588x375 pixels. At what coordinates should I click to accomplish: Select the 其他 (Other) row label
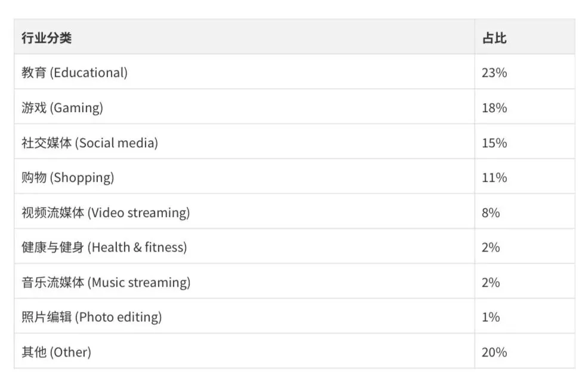click(x=56, y=352)
